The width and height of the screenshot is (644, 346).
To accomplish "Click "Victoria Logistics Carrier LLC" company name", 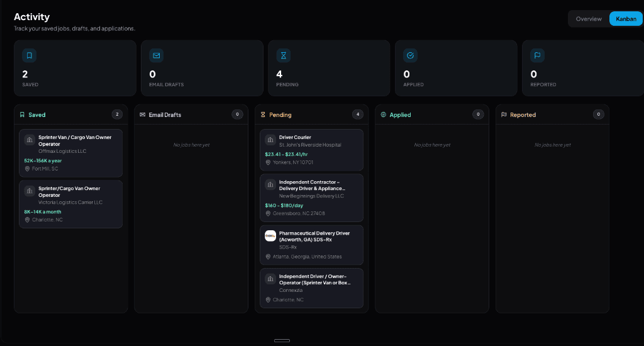I will (70, 202).
